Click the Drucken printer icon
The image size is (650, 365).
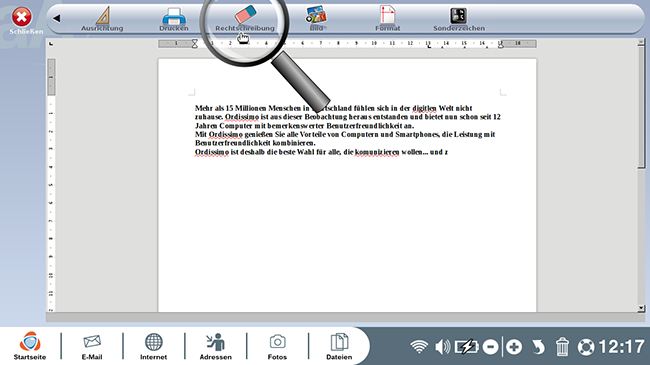[174, 19]
